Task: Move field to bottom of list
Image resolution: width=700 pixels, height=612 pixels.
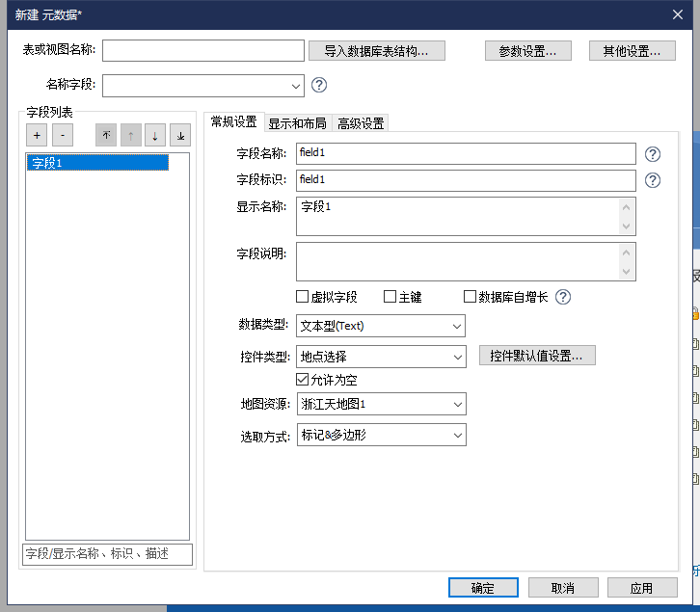Action: pyautogui.click(x=180, y=136)
